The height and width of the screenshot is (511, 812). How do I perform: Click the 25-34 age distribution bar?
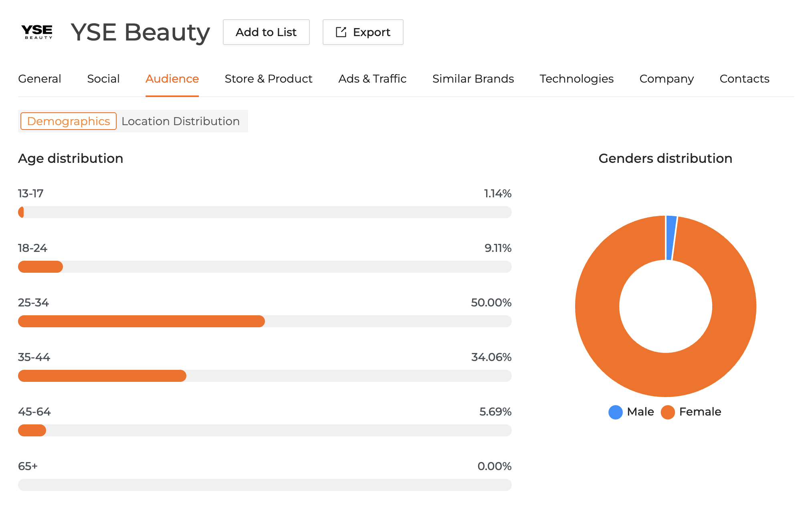click(x=140, y=321)
